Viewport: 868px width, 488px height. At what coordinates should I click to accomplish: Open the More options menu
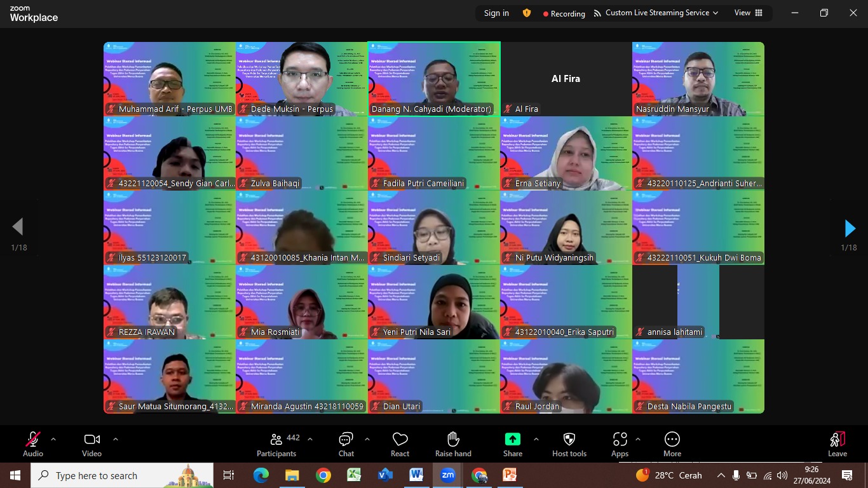pos(672,444)
